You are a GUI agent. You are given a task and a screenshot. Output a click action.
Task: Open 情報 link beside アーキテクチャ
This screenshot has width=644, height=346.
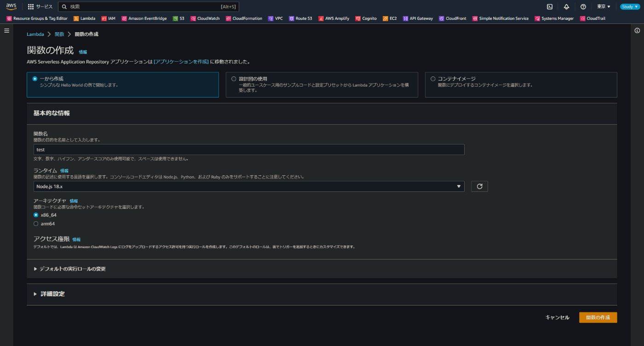tap(74, 201)
